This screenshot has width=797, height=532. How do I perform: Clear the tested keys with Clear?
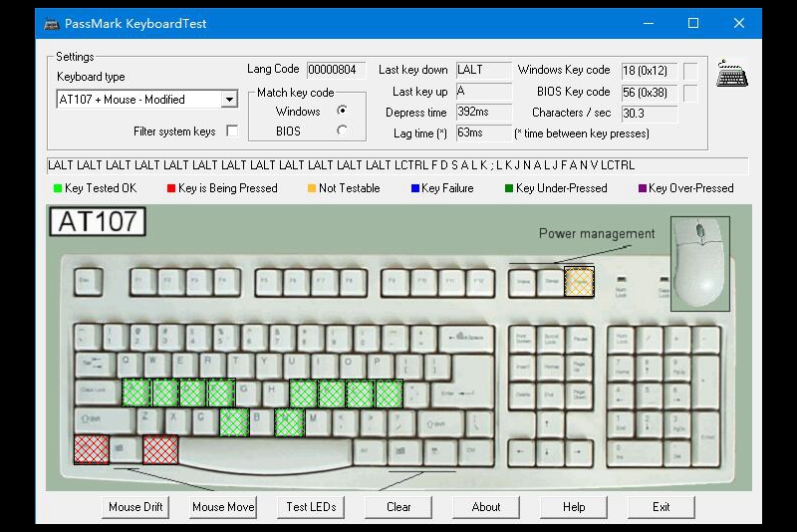pyautogui.click(x=398, y=507)
